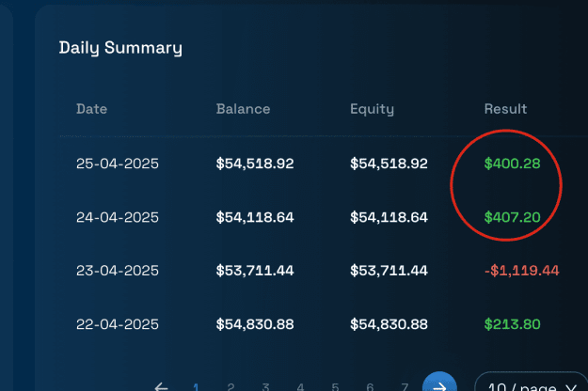Click the $407.20 result value
The image size is (588, 391).
click(x=512, y=217)
